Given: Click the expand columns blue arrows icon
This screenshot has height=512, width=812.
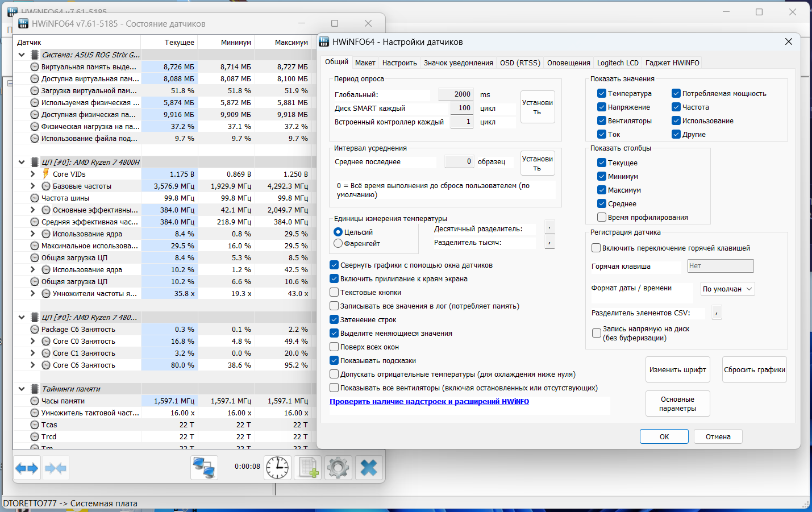Looking at the screenshot, I should coord(27,468).
